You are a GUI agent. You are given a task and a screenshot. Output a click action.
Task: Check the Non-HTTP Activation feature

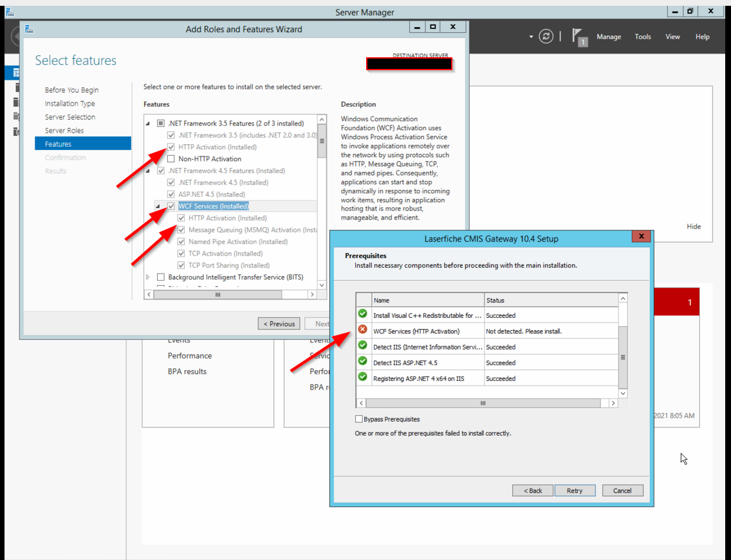coord(171,159)
